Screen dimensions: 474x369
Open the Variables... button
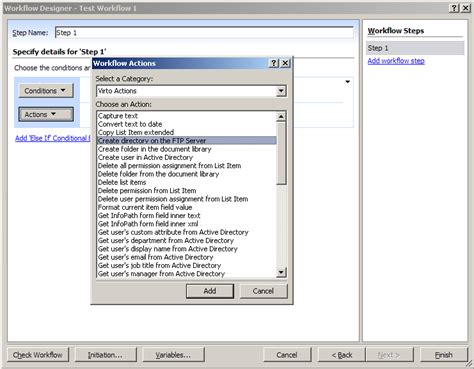[x=173, y=355]
